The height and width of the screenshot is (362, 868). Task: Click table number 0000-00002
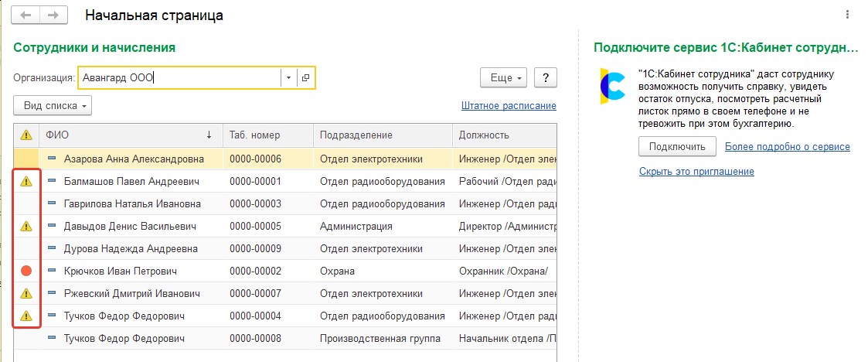pyautogui.click(x=255, y=271)
